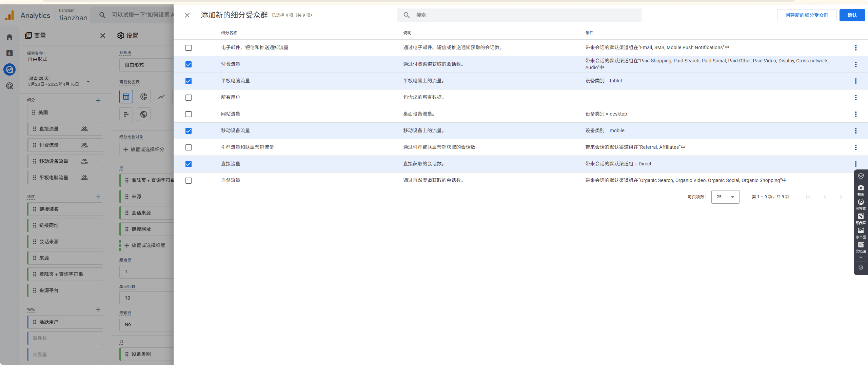Check the 自然流量 checkbox
The image size is (868, 365).
coord(189,181)
